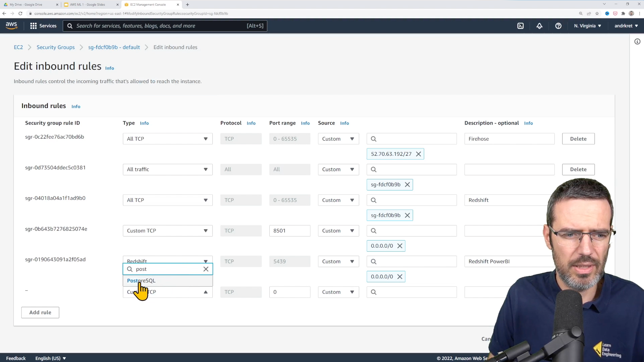Open the andrkret account menu

point(626,26)
